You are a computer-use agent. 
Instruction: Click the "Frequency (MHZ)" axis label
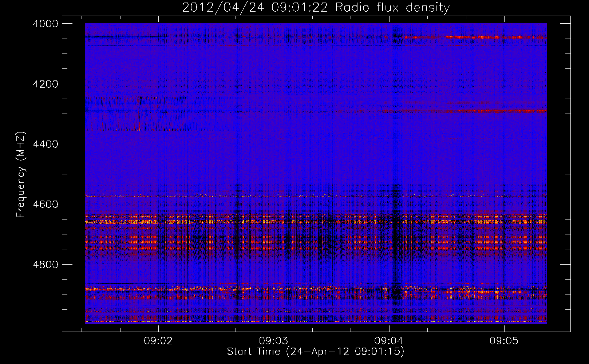tap(21, 175)
